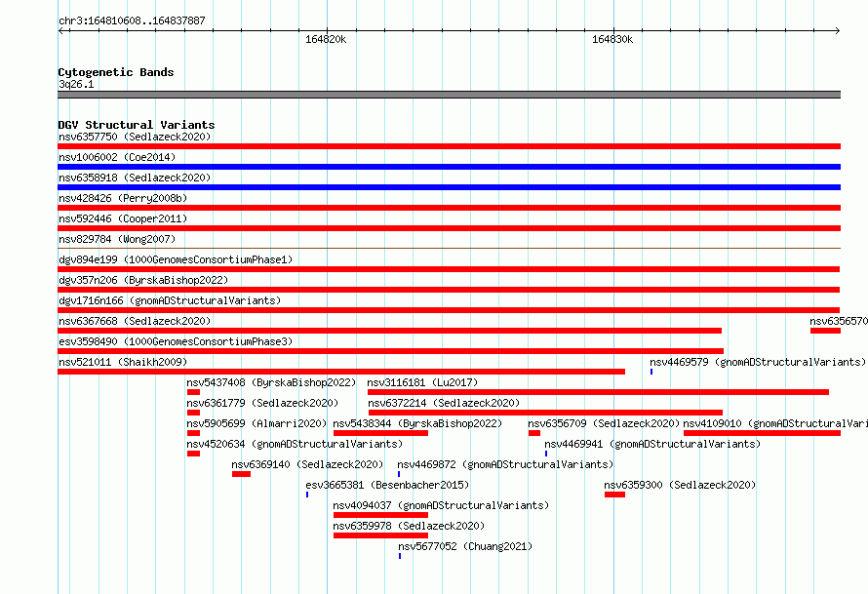
Task: Click the nsv6356709 (Sedlazeck2020) label
Action: (x=604, y=423)
